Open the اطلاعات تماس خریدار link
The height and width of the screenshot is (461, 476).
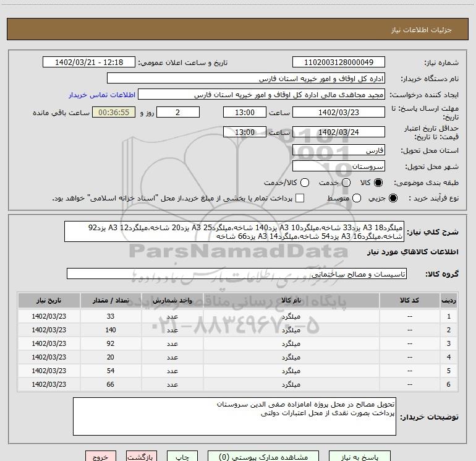pos(102,95)
